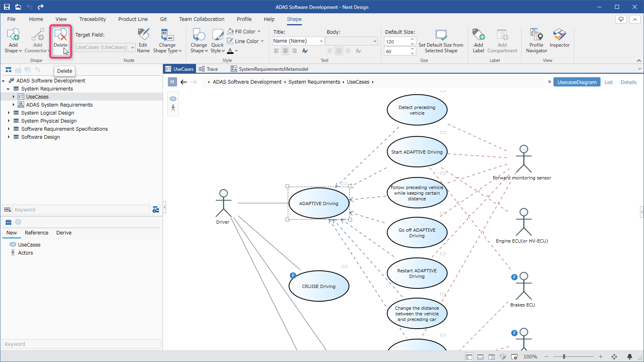Screen dimensions: 644x362
Task: Click the Save All icon
Action: tap(18, 7)
